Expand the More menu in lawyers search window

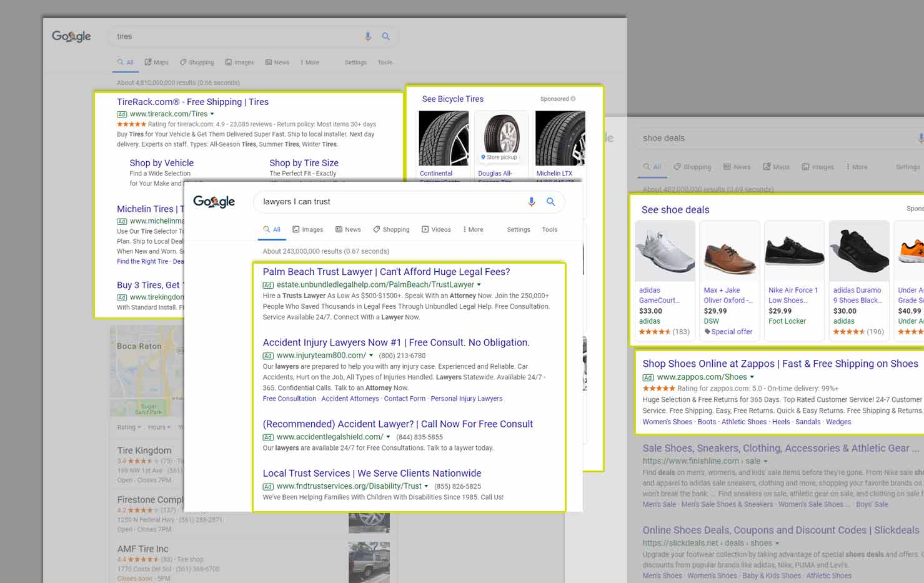[473, 229]
